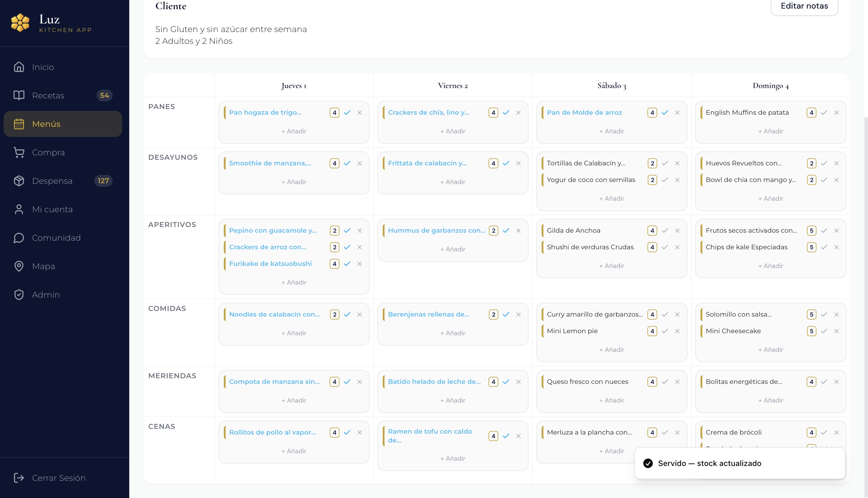Click the Menús calendar icon
Screen dimensions: 868x498
tap(19, 124)
